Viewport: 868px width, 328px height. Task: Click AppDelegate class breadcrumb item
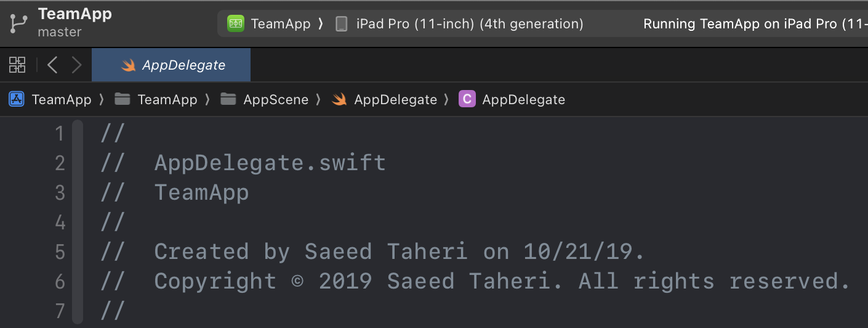523,99
